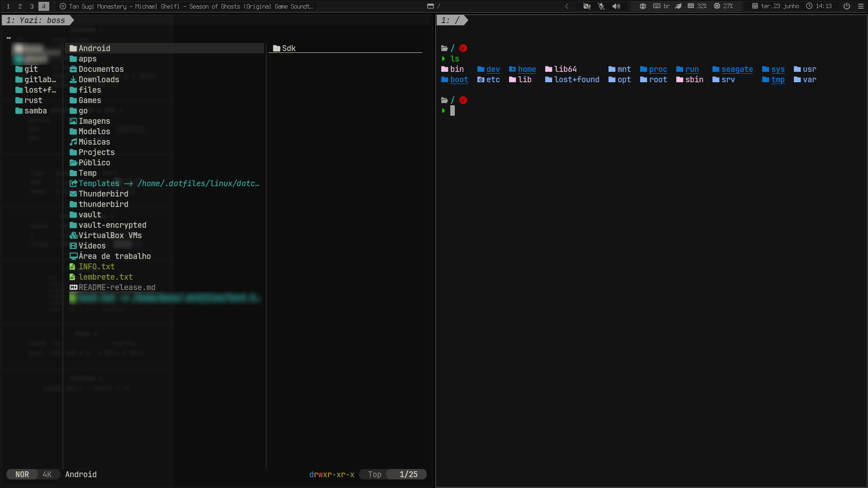Select the Downloads folder in Yazi
This screenshot has width=868, height=488.
point(94,80)
